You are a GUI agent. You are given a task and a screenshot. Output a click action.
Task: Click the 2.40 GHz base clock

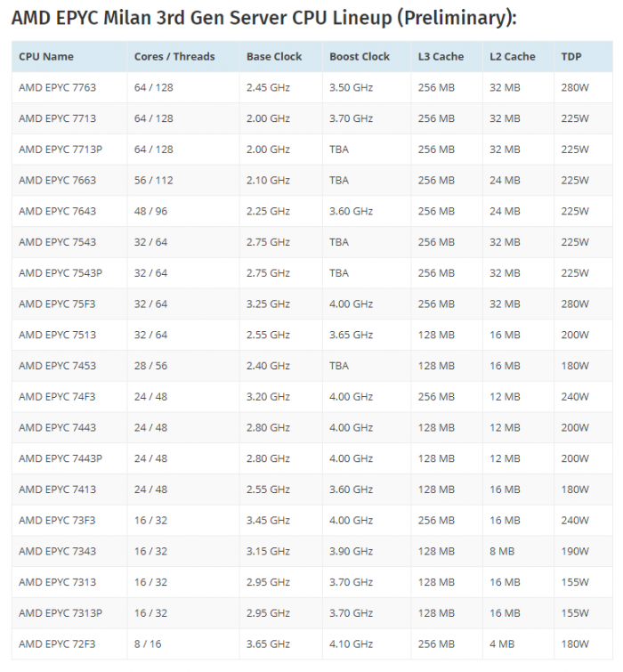click(x=268, y=366)
